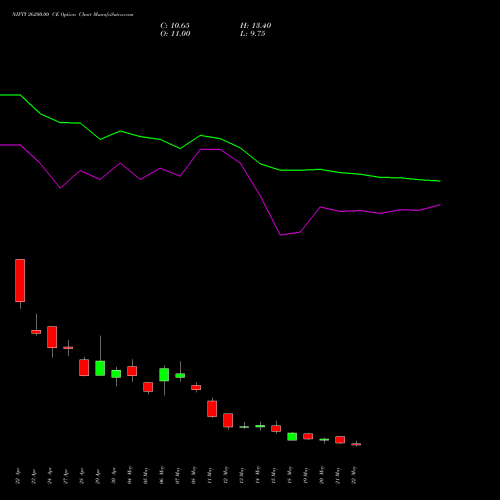Click the green candle for 06 May

[x=164, y=375]
